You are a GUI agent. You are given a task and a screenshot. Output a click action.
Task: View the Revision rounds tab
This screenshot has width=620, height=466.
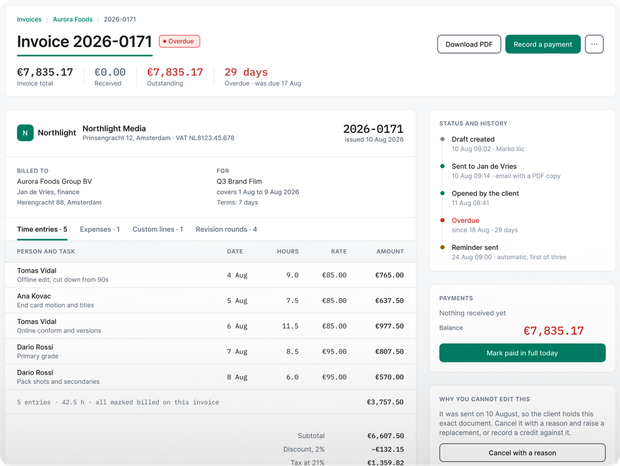click(x=226, y=229)
